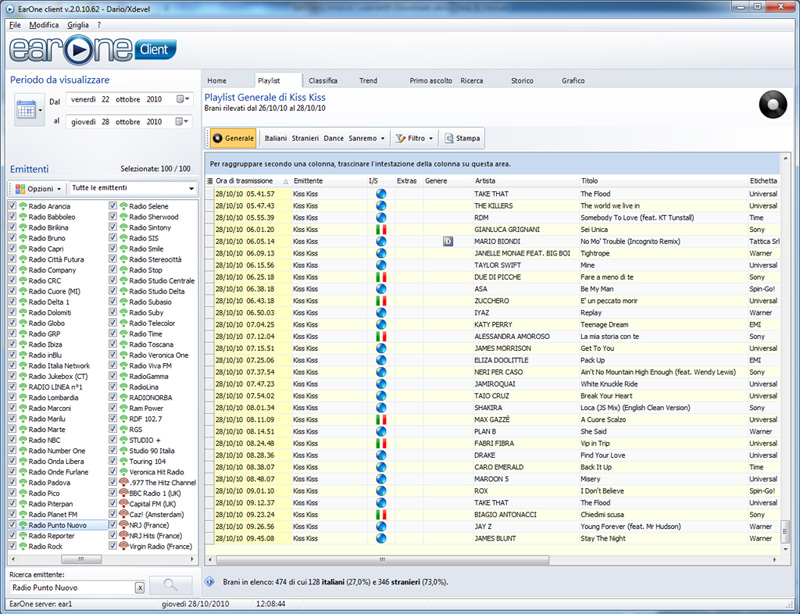Open the Griglia menu
The image size is (800, 614).
click(78, 25)
